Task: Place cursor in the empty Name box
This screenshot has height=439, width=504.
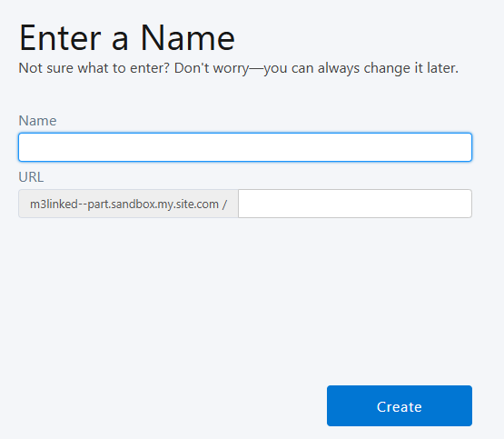Action: coord(245,147)
